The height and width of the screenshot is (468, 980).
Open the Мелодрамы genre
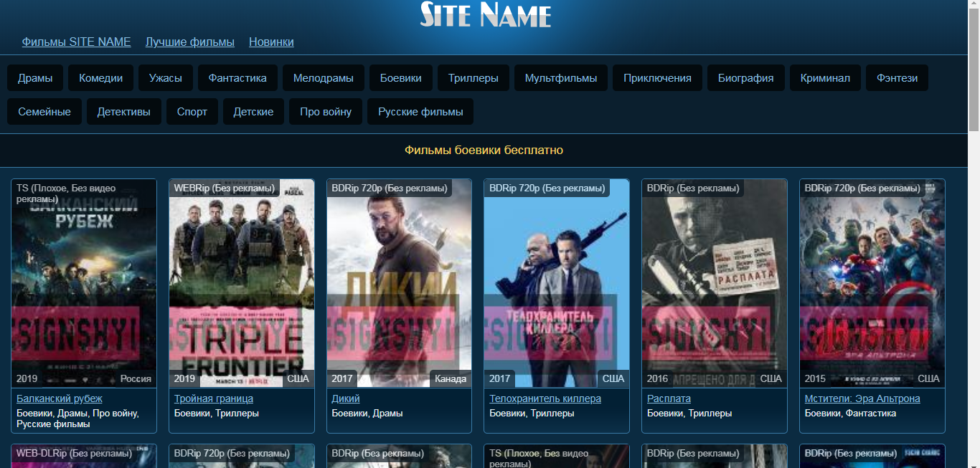tap(324, 78)
